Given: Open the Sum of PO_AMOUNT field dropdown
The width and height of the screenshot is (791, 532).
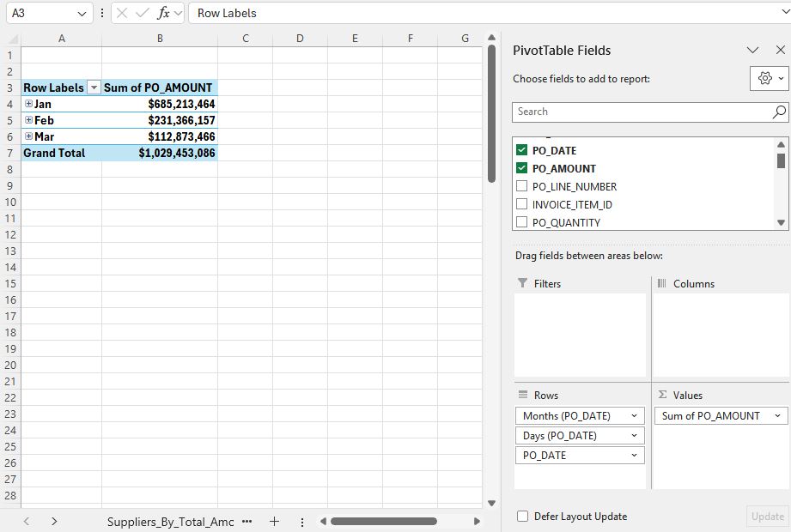Looking at the screenshot, I should [x=778, y=416].
